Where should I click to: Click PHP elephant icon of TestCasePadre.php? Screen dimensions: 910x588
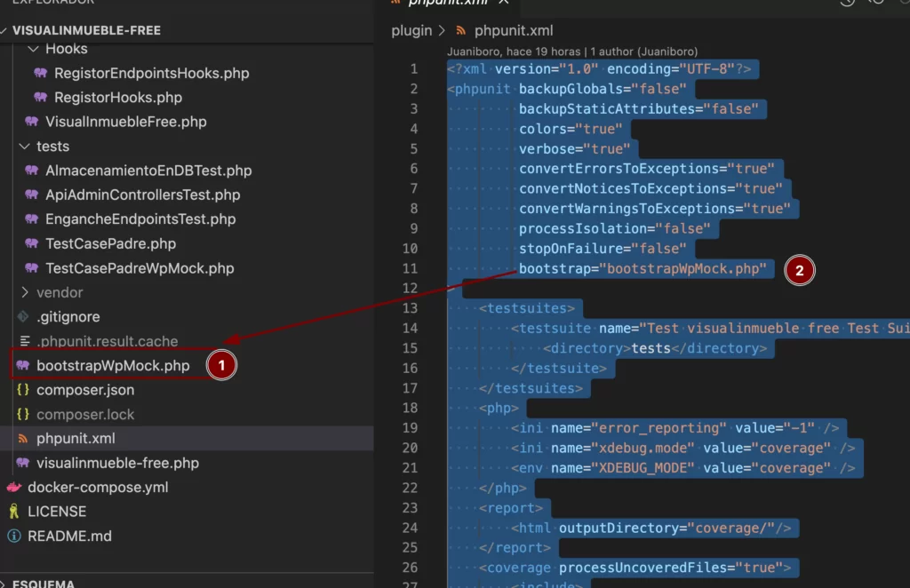(x=31, y=243)
